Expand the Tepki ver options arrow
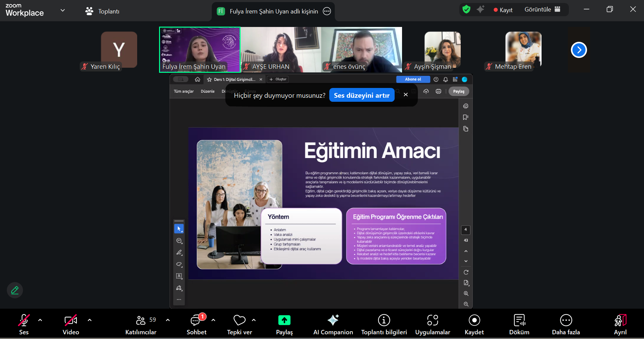This screenshot has width=644, height=339. (x=254, y=320)
